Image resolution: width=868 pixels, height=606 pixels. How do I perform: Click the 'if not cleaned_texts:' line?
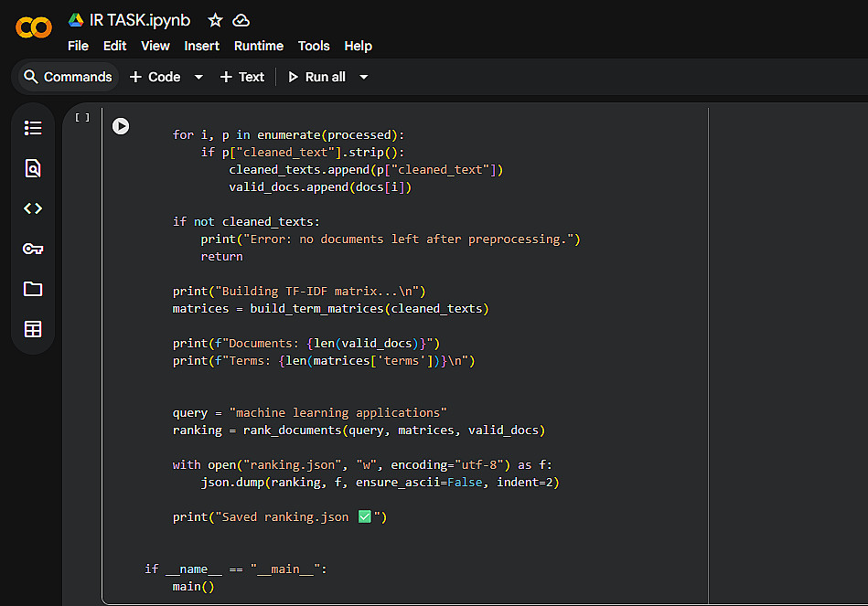246,222
